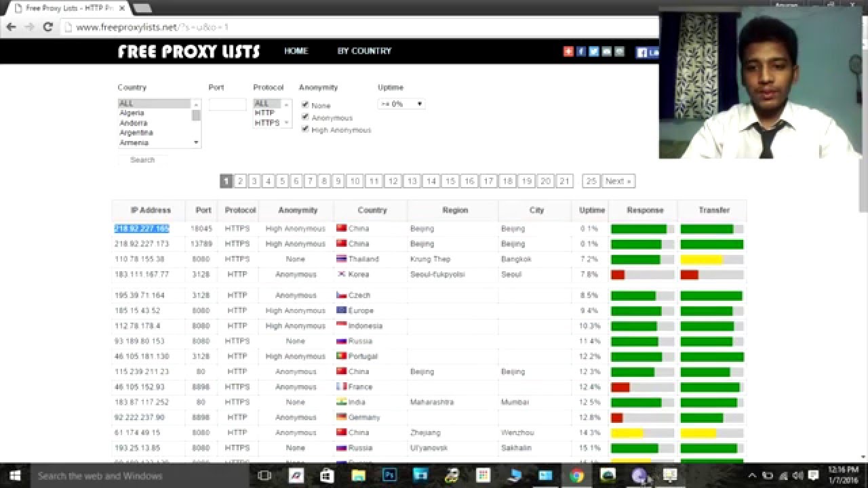Open BY COUNTRY in site navigation
Screen dimensions: 868x488
pyautogui.click(x=364, y=51)
